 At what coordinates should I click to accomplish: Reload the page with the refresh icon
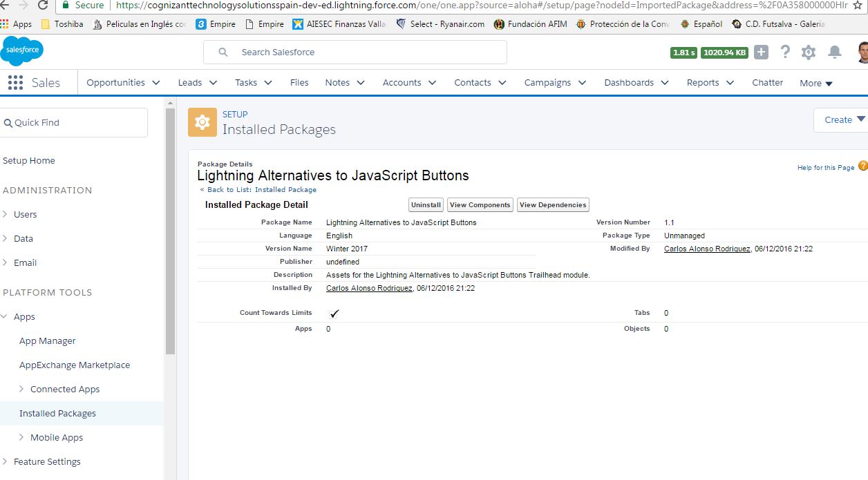tap(43, 6)
